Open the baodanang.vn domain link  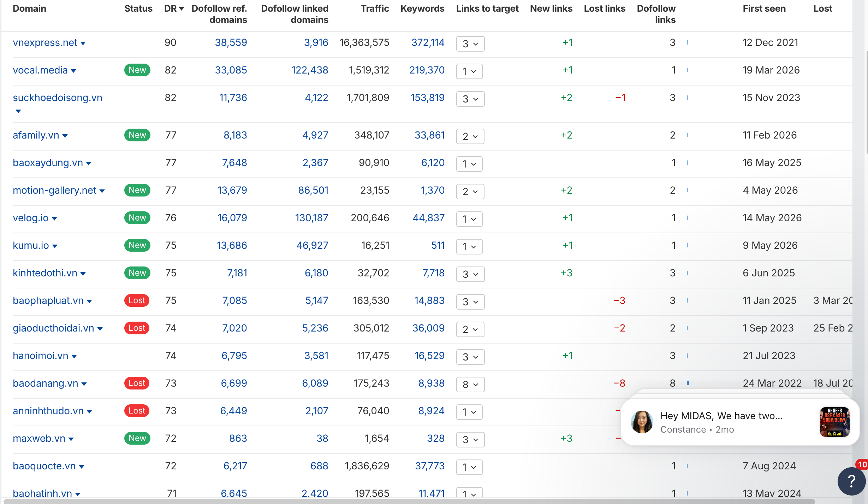point(46,383)
